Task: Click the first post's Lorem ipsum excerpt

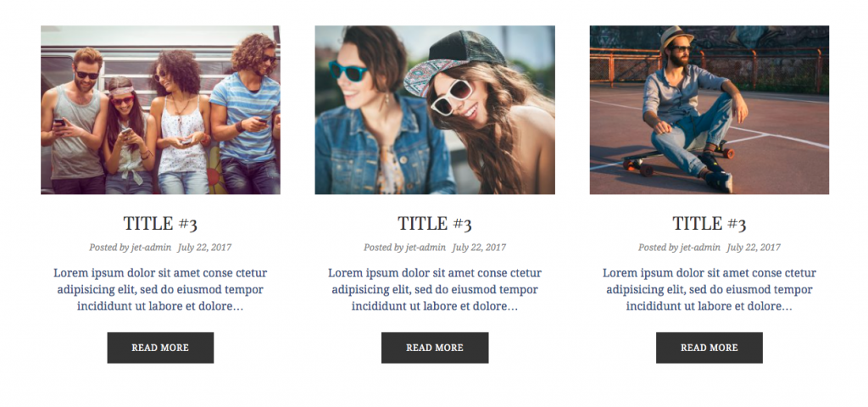Action: coord(160,290)
